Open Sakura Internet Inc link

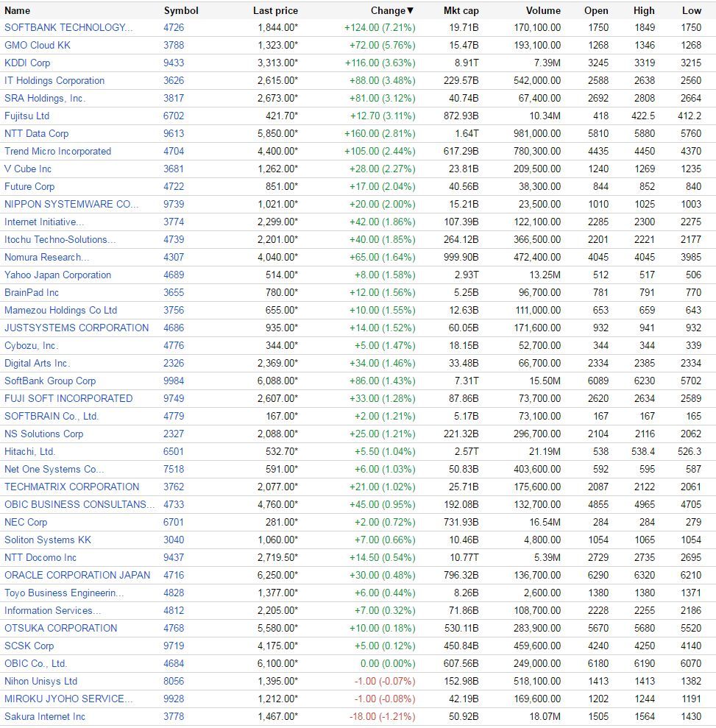click(45, 715)
